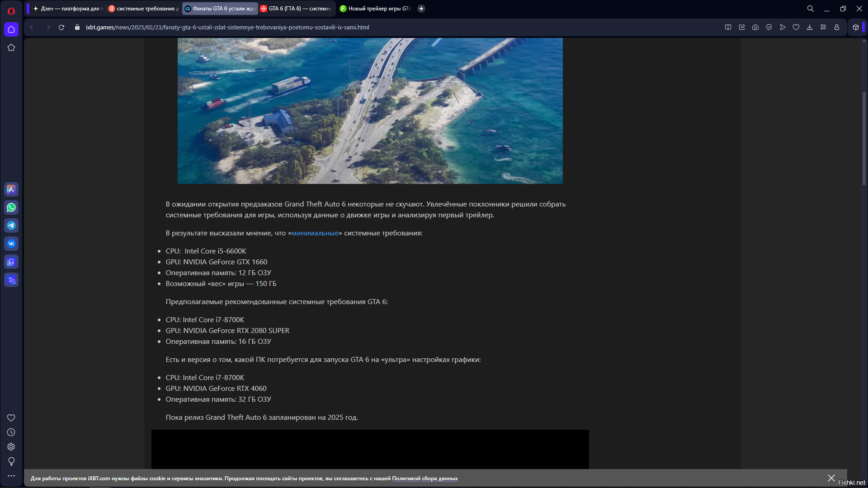Click the GTA 6 aerial bridge image
The image size is (868, 488).
(x=370, y=111)
